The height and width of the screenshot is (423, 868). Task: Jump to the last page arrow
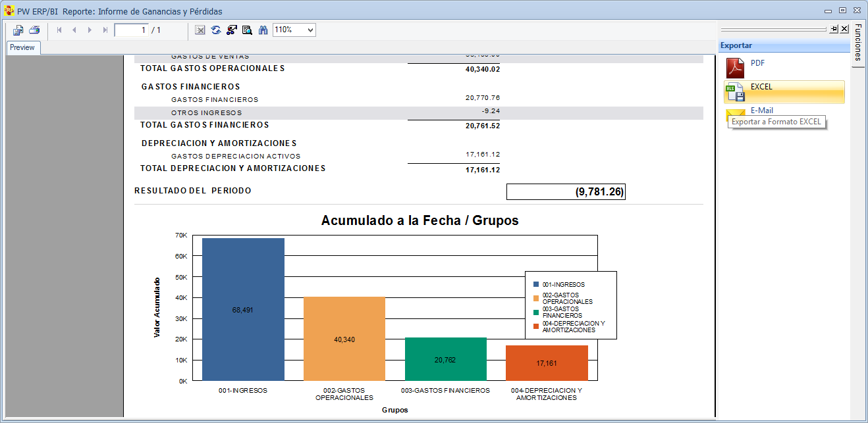tap(105, 30)
